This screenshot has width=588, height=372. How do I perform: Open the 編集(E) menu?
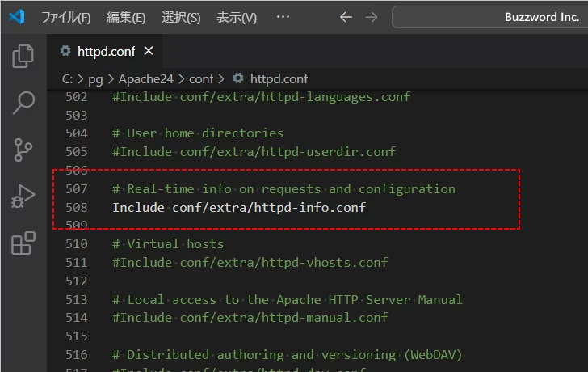click(126, 17)
